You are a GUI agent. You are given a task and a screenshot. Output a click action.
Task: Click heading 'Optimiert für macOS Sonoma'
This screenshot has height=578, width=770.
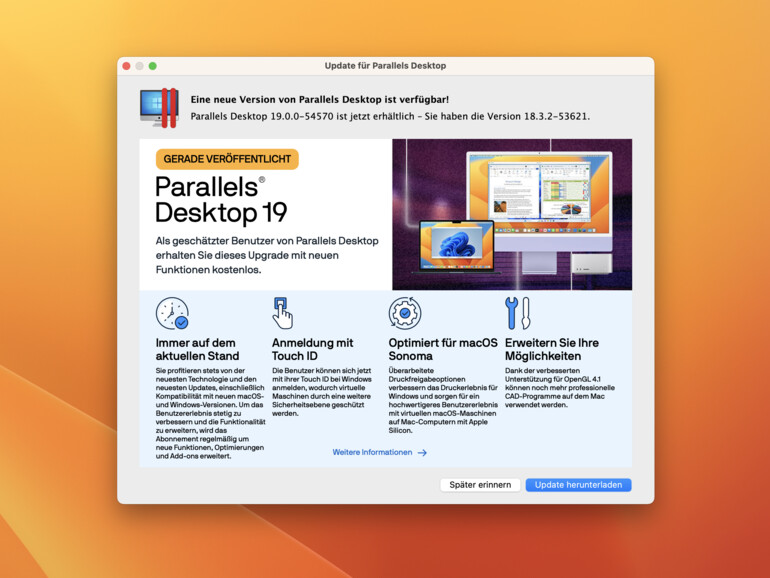443,349
